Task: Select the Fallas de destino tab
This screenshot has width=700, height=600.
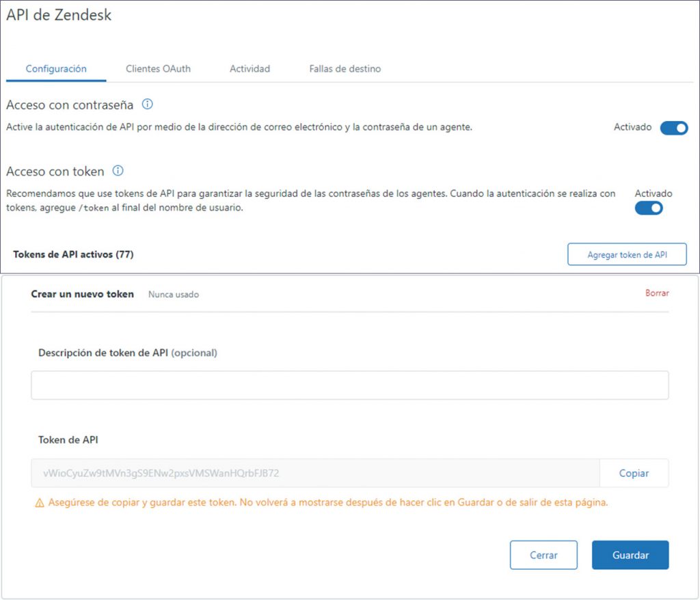Action: coord(345,69)
